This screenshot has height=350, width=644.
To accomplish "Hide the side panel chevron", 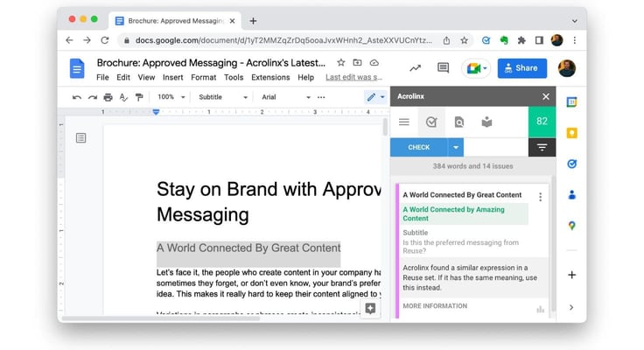I will 571,307.
